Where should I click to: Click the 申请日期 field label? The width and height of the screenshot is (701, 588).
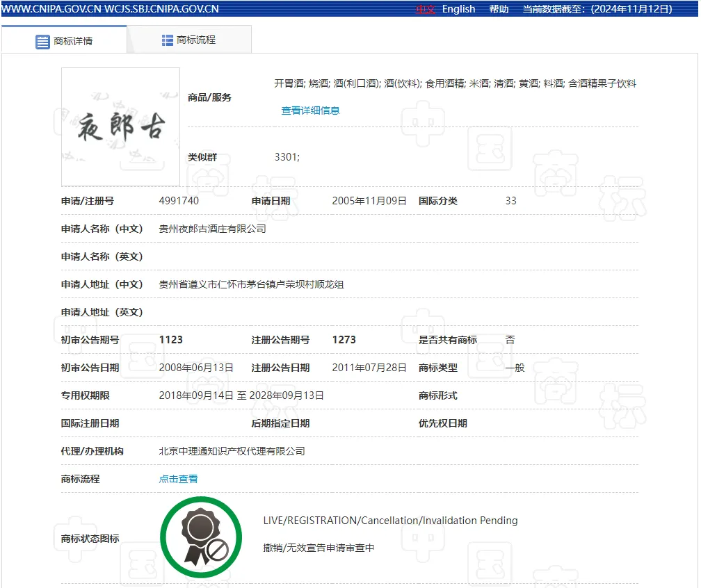pyautogui.click(x=271, y=201)
